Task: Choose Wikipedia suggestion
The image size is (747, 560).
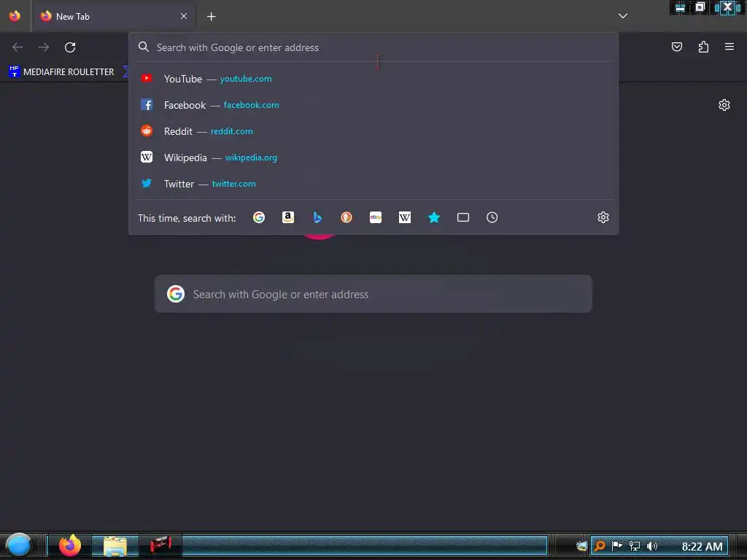Action: pyautogui.click(x=373, y=157)
